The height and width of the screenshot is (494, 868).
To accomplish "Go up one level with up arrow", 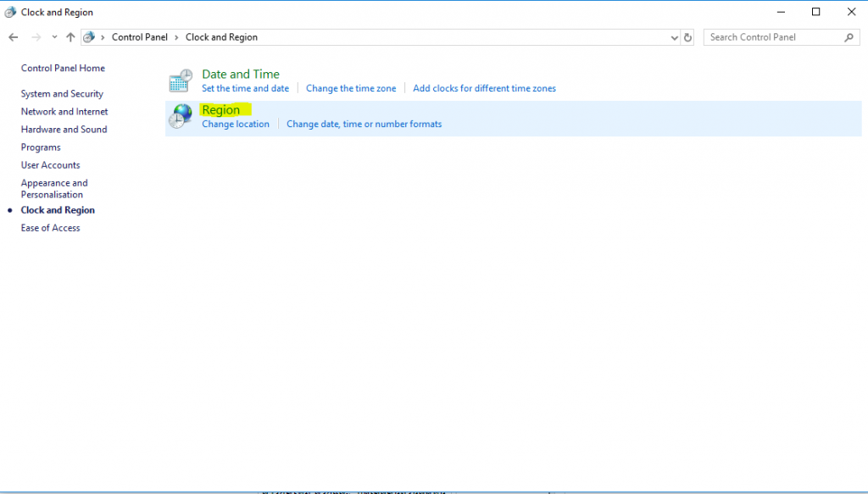I will 70,37.
